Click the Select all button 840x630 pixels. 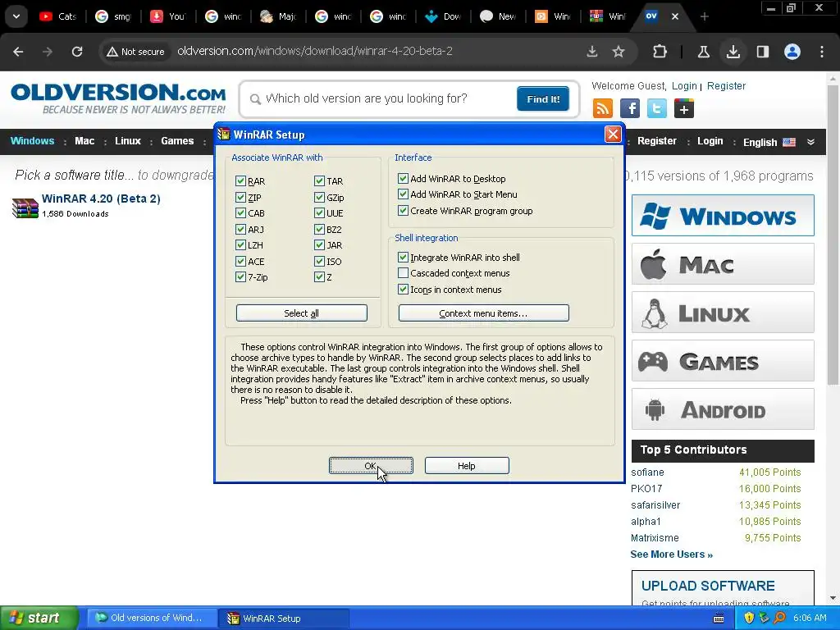[x=302, y=313]
